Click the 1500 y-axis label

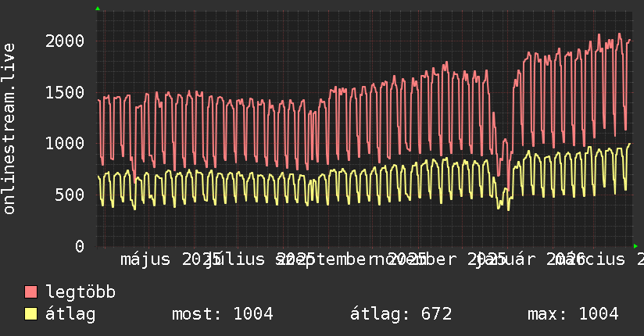pyautogui.click(x=65, y=92)
